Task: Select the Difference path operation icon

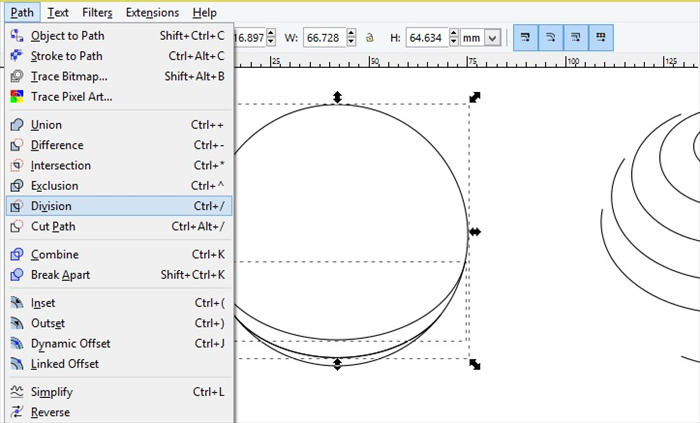Action: point(16,145)
